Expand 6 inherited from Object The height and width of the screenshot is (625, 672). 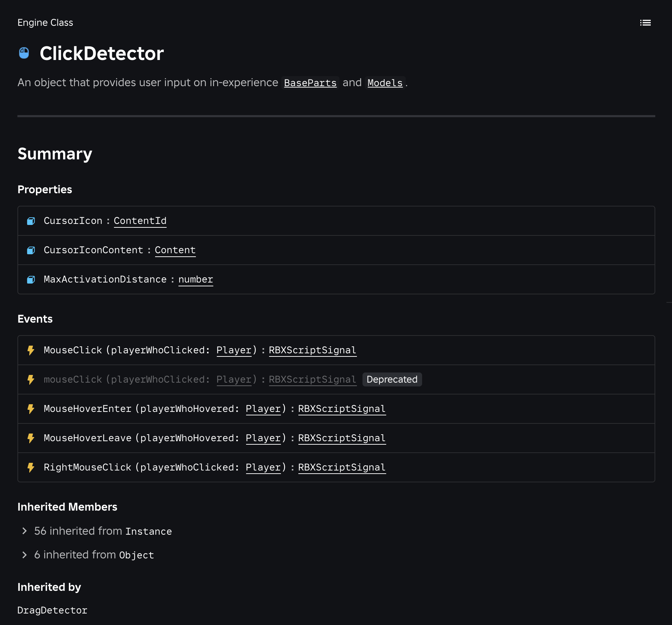pos(24,555)
